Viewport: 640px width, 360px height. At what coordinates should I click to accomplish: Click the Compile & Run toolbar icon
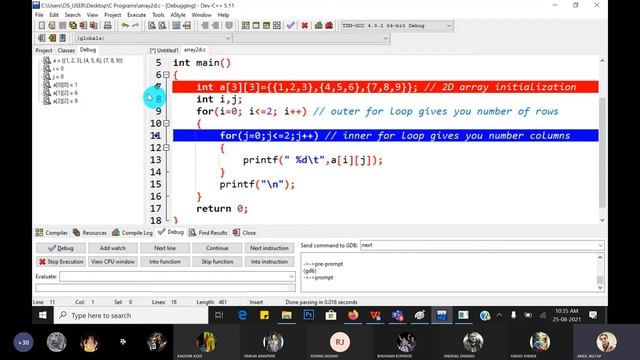266,25
